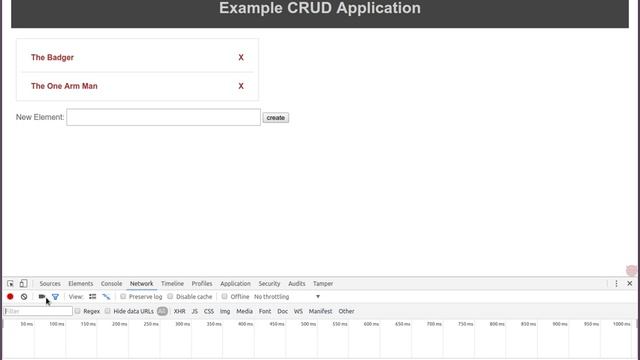Click the DevTools inspect element icon

point(10,283)
